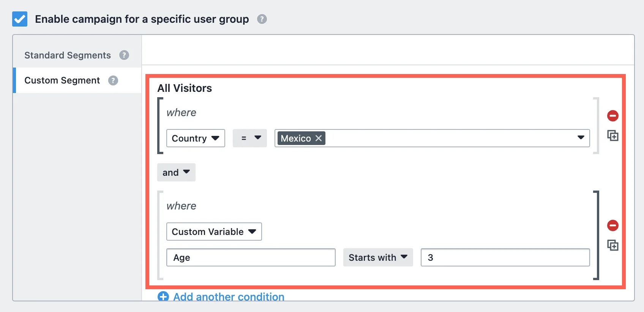Show help tooltip for Custom Segment
The width and height of the screenshot is (644, 312).
(113, 80)
